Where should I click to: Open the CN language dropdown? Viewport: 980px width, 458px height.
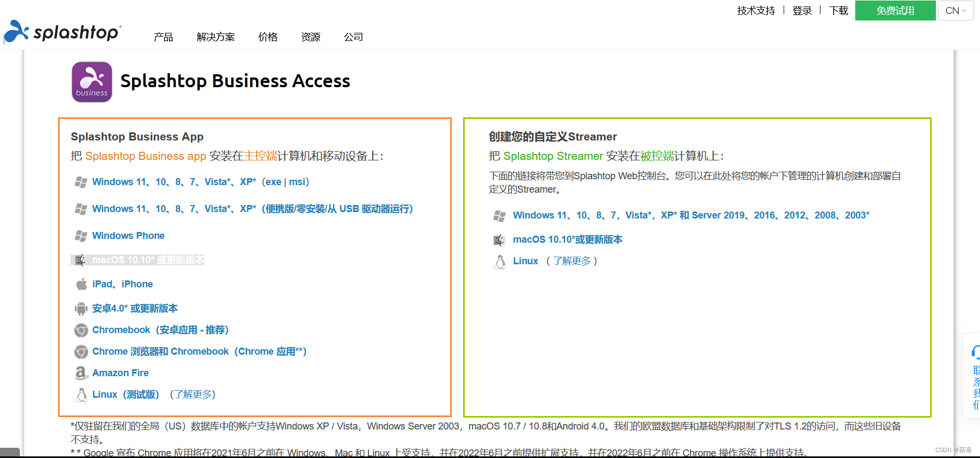[x=956, y=11]
